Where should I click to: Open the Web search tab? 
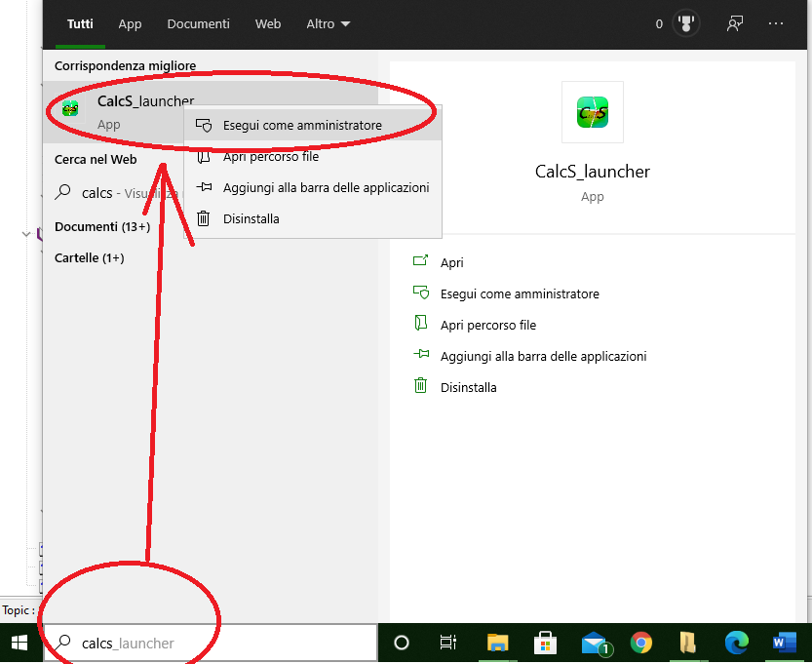coord(268,23)
